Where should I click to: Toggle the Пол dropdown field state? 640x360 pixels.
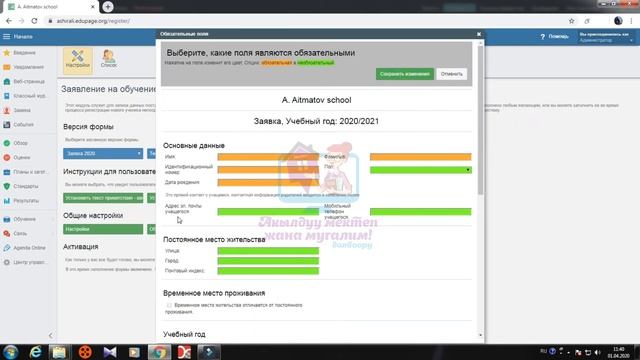420,170
